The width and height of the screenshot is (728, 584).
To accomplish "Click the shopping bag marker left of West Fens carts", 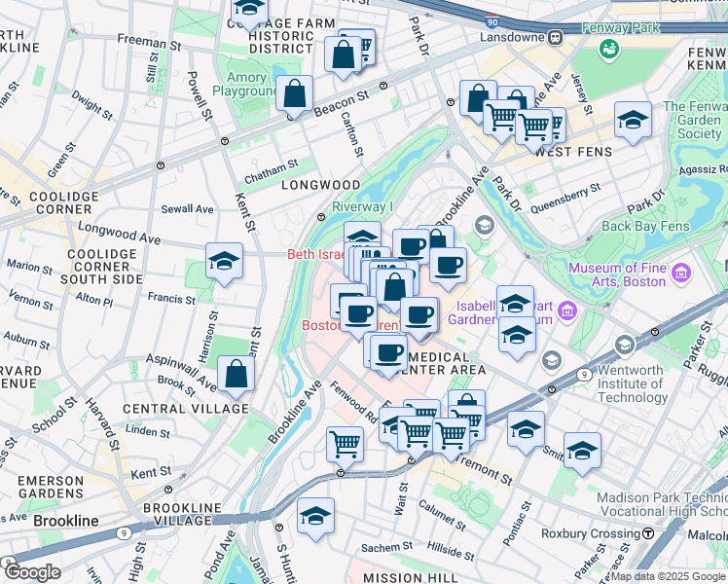I will 478,99.
